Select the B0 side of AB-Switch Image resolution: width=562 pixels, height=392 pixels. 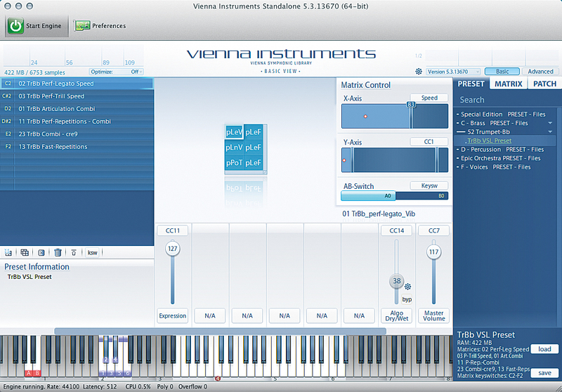tap(422, 195)
